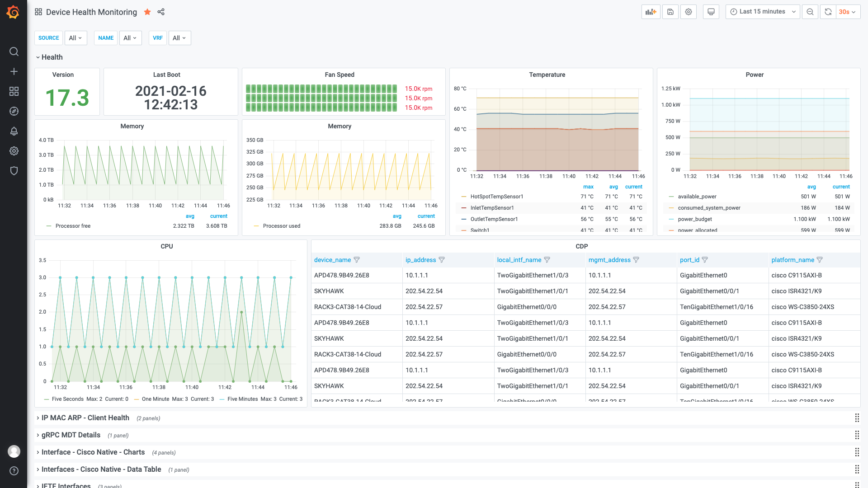Toggle the TV view mode icon

pyautogui.click(x=711, y=12)
